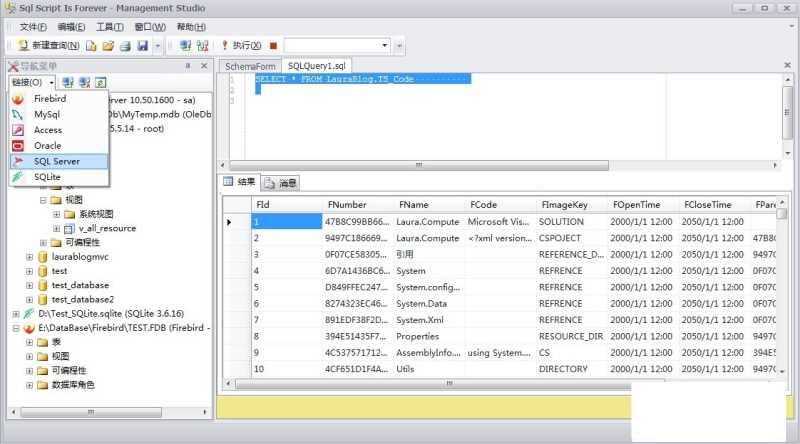Click the red stop execution icon
This screenshot has width=800, height=444.
pos(273,46)
